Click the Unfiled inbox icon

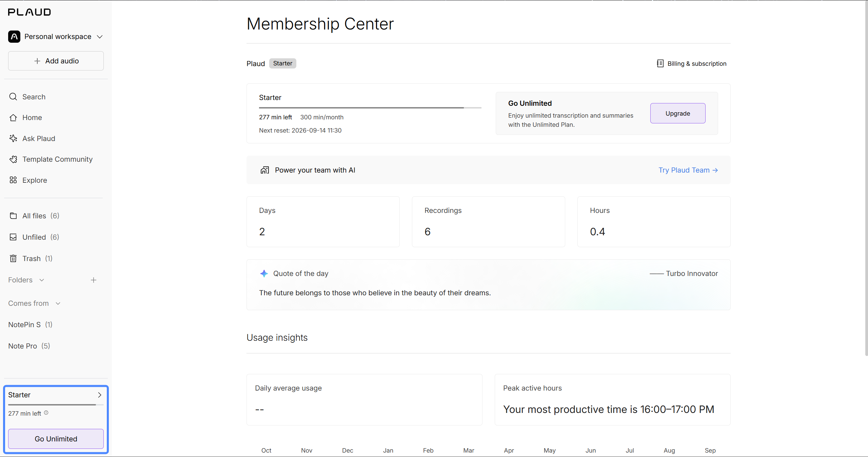pos(13,237)
